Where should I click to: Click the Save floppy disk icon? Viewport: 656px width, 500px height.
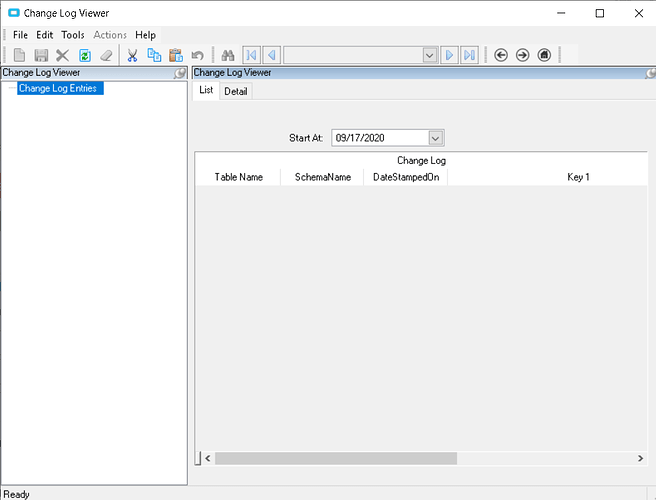point(41,55)
